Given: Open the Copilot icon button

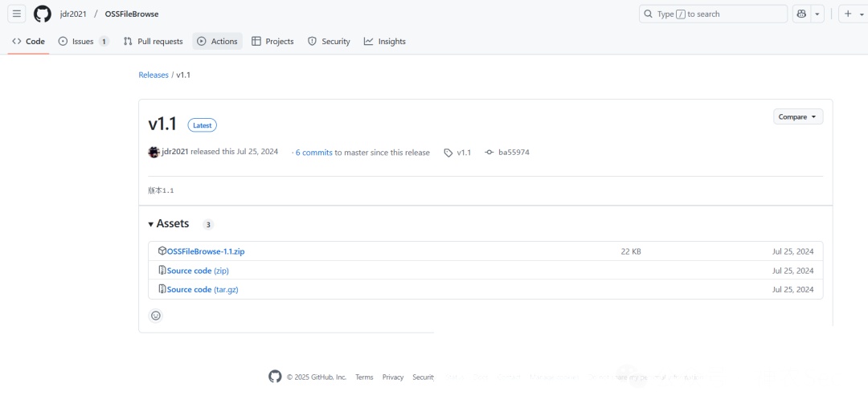Looking at the screenshot, I should click(801, 14).
